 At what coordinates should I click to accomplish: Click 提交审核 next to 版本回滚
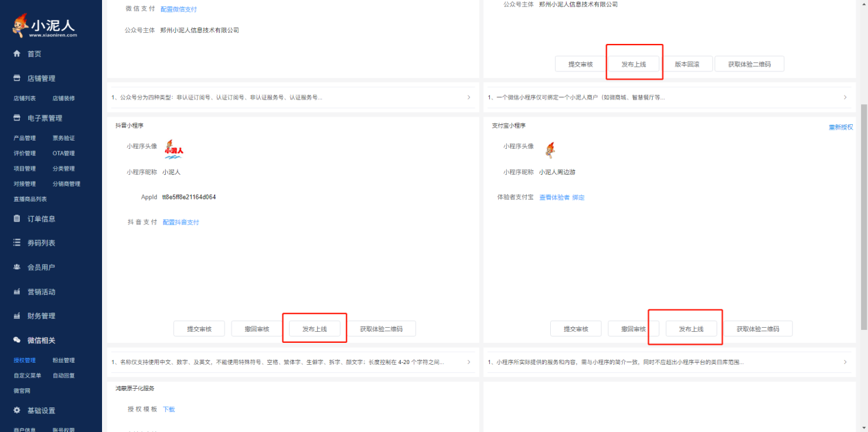point(580,64)
